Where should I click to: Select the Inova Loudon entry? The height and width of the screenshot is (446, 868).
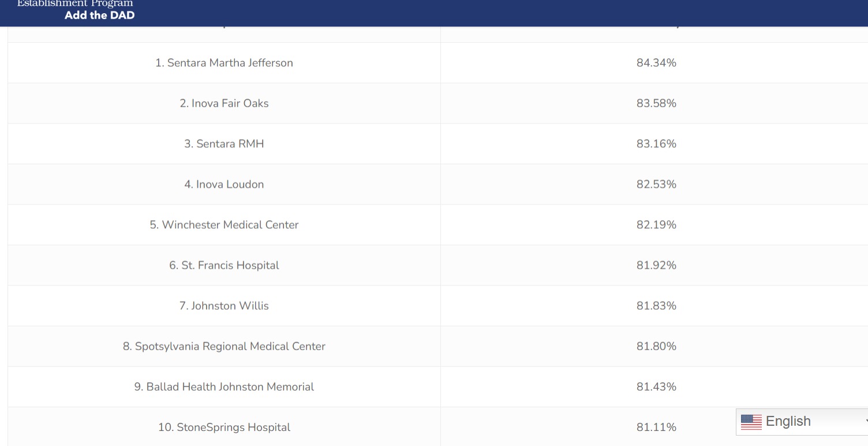[x=224, y=184]
